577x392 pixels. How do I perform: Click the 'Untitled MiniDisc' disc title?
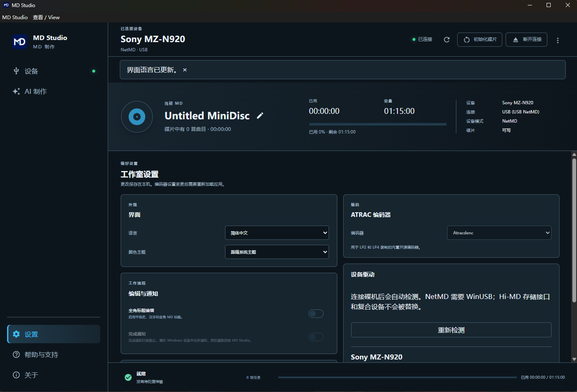(207, 116)
